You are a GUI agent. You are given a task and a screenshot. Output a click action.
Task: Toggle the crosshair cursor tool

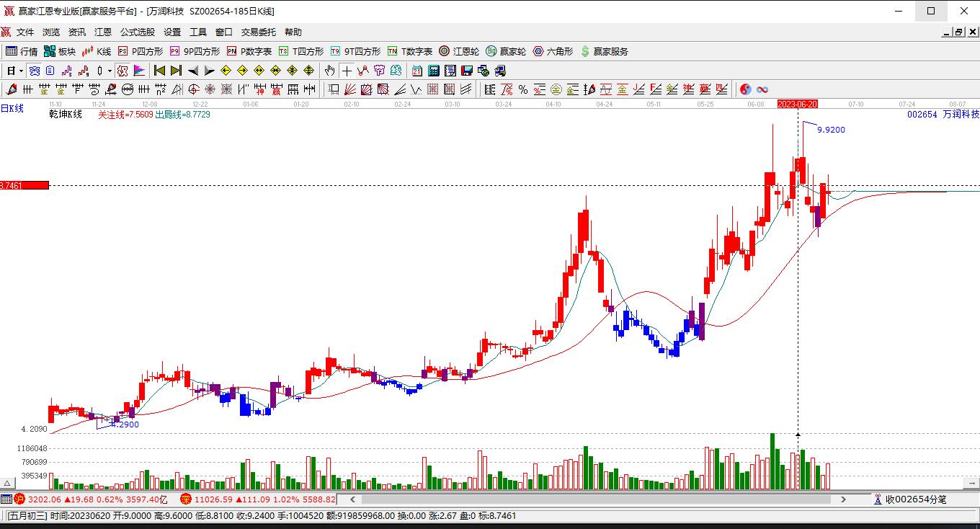pos(347,70)
